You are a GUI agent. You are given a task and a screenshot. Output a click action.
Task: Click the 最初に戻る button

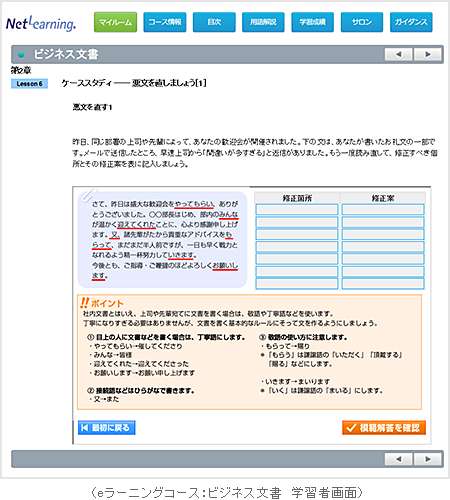pos(107,428)
